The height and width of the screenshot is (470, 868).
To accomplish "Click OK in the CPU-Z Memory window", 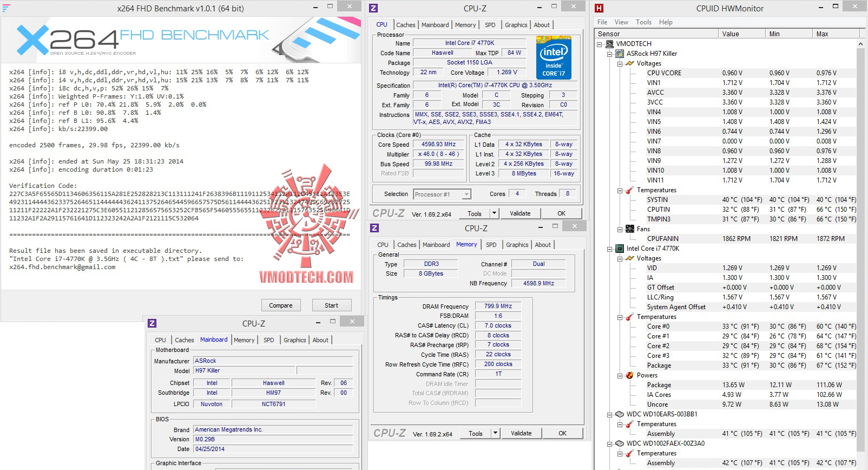I will pyautogui.click(x=563, y=433).
